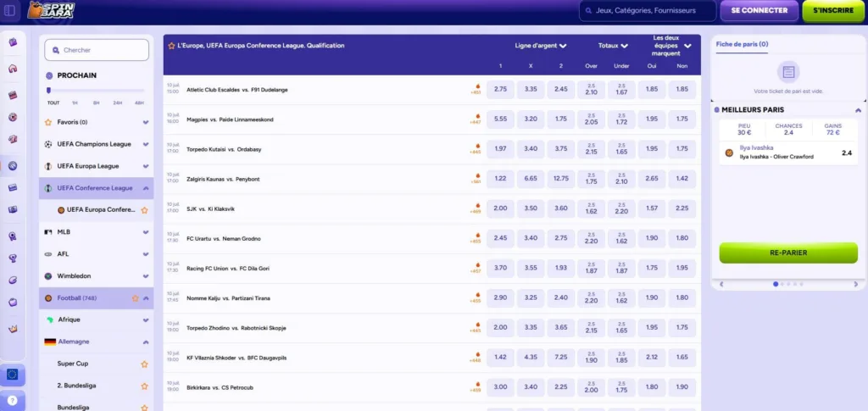868x411 pixels.
Task: Select the highlighted sports ball rail icon
Action: click(13, 165)
